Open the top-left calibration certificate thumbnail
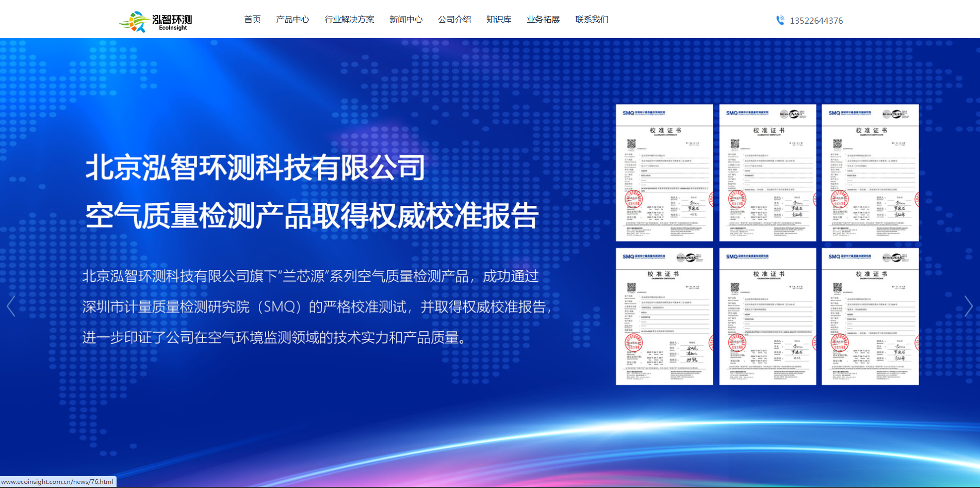 pyautogui.click(x=664, y=173)
